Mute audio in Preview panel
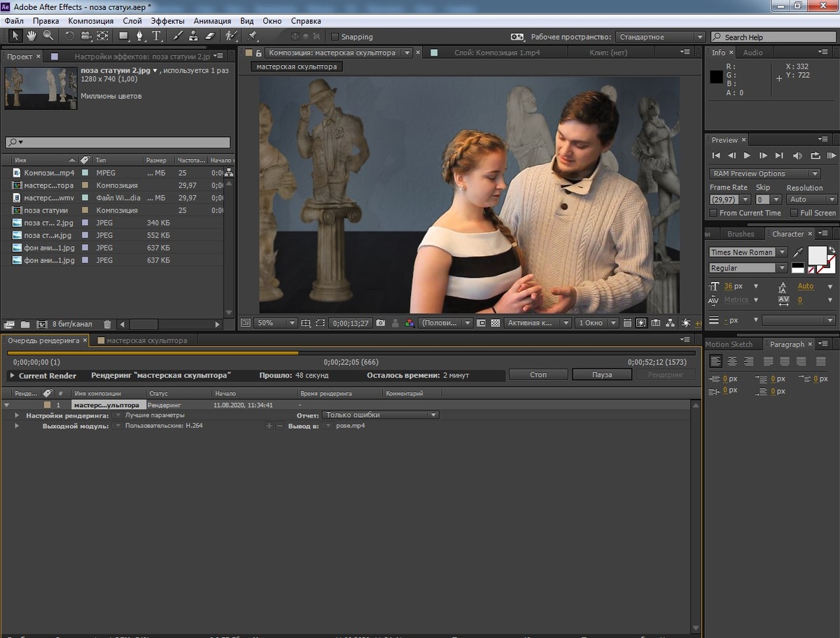This screenshot has width=840, height=638. pos(798,155)
